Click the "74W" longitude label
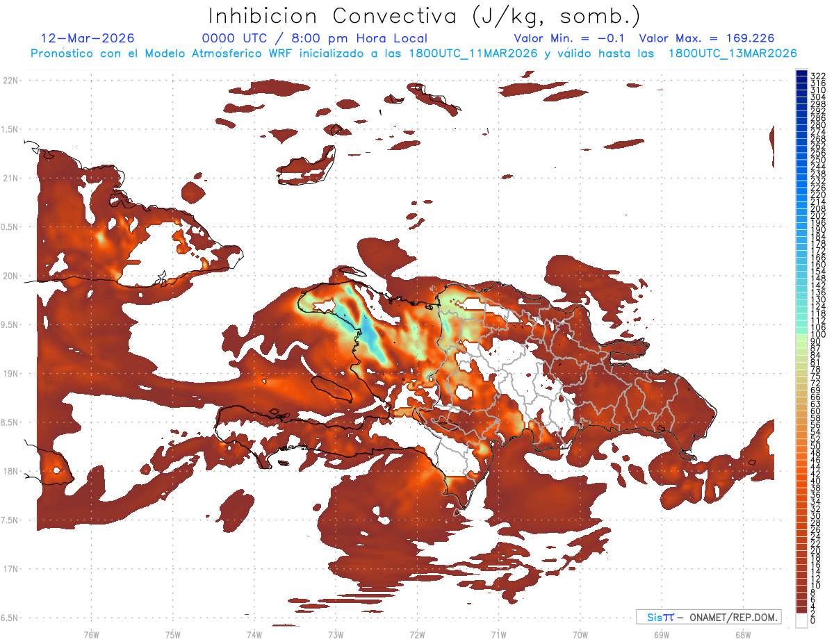This screenshot has height=644, width=834. coord(254,634)
